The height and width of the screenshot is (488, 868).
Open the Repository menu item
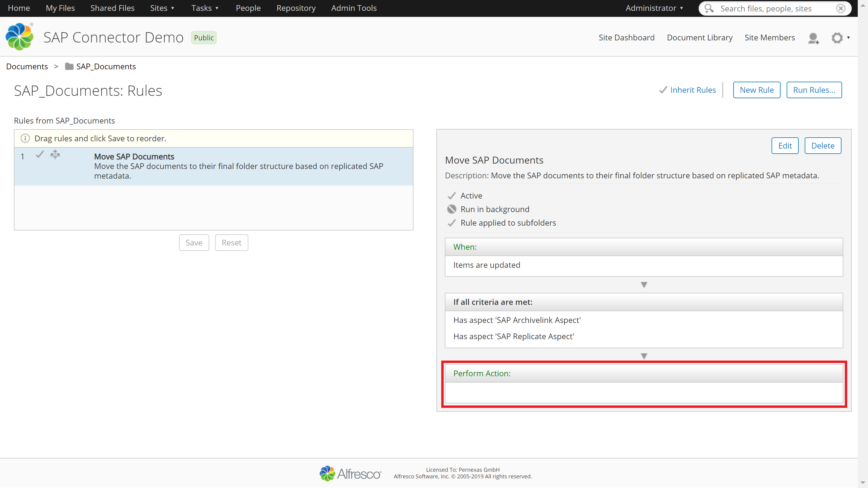click(296, 8)
